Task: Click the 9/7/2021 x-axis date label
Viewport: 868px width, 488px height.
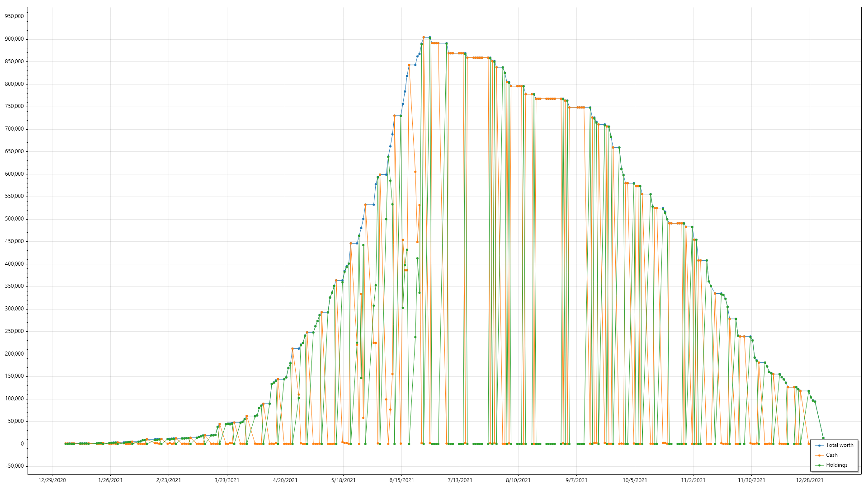Action: [576, 480]
